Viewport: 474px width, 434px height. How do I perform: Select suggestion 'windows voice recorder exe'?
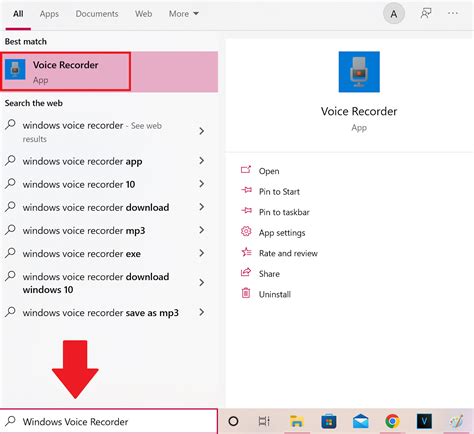[x=109, y=254]
